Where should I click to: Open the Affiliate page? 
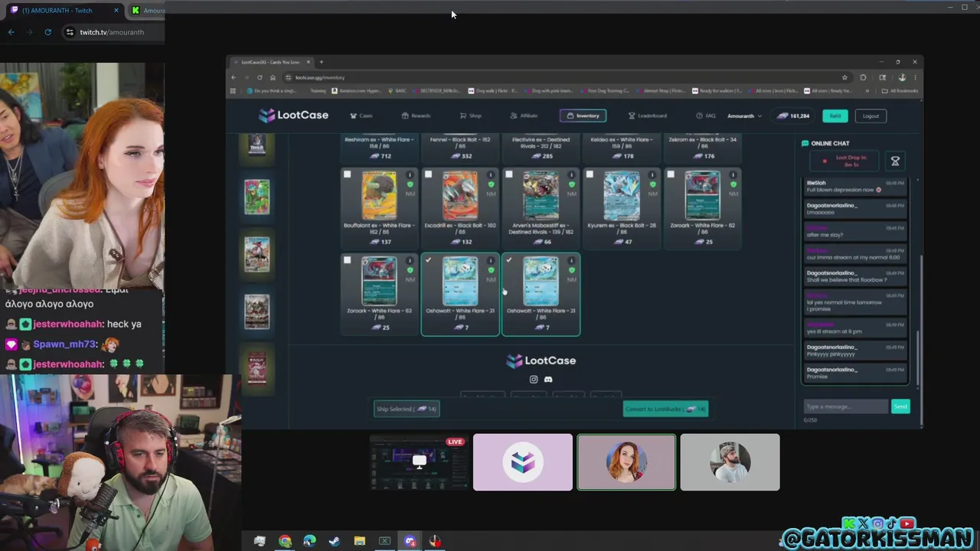pyautogui.click(x=524, y=116)
